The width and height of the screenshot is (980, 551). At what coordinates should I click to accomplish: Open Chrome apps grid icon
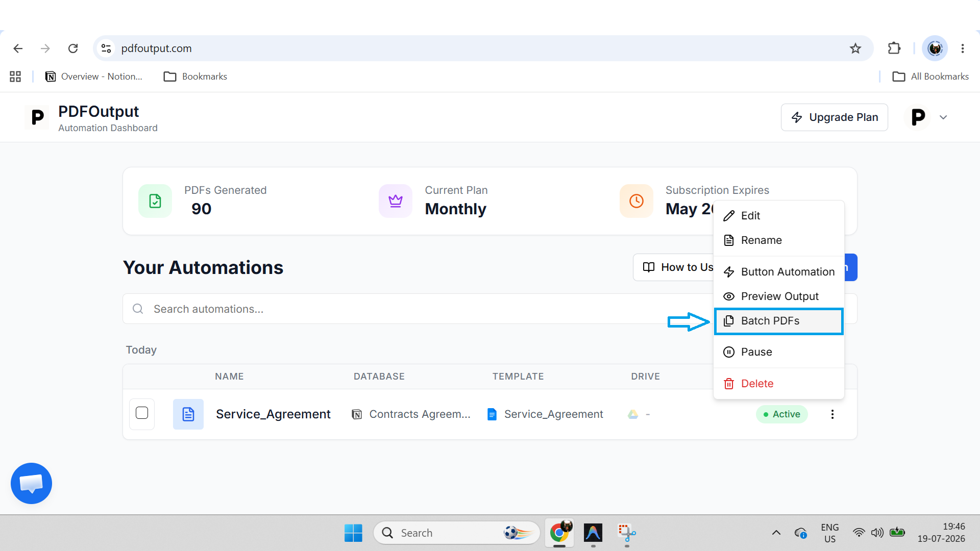[15, 77]
